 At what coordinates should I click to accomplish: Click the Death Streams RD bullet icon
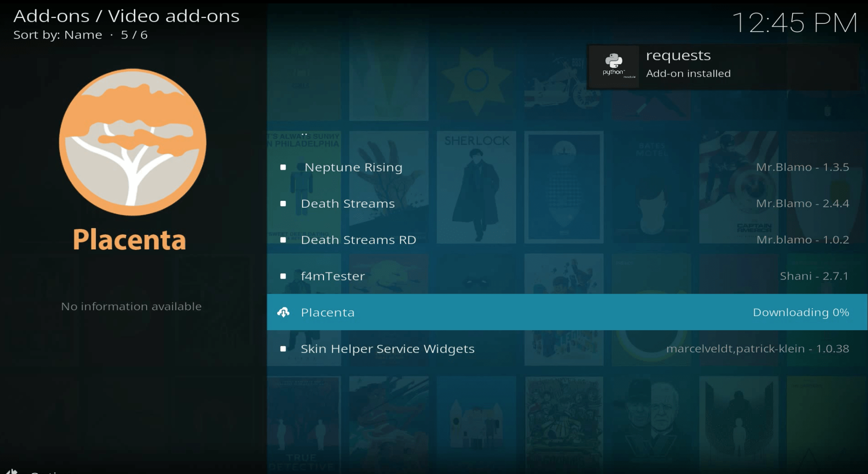click(283, 240)
